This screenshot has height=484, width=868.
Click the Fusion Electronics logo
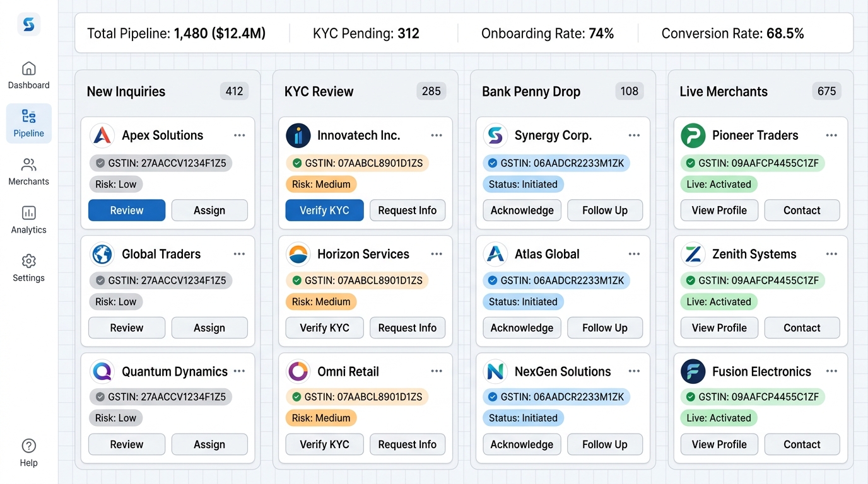pos(693,371)
